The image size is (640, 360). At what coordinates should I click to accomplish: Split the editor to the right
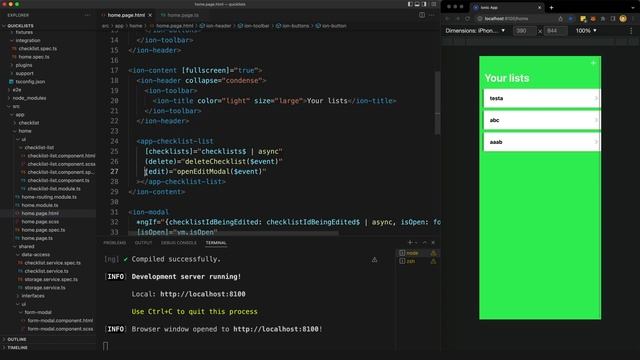pyautogui.click(x=422, y=15)
